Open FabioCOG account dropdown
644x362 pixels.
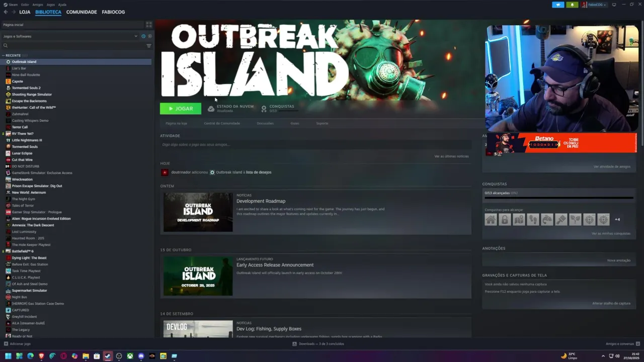(x=594, y=5)
